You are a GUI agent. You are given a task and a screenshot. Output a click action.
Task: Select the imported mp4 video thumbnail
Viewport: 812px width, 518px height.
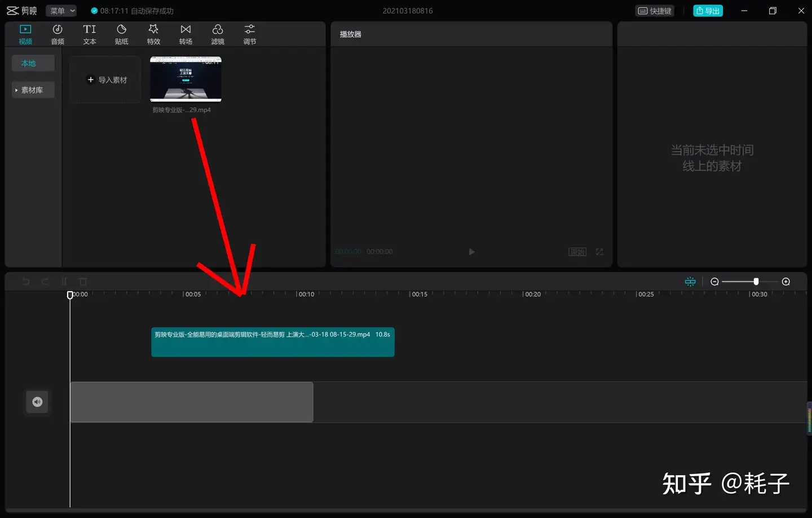click(186, 79)
